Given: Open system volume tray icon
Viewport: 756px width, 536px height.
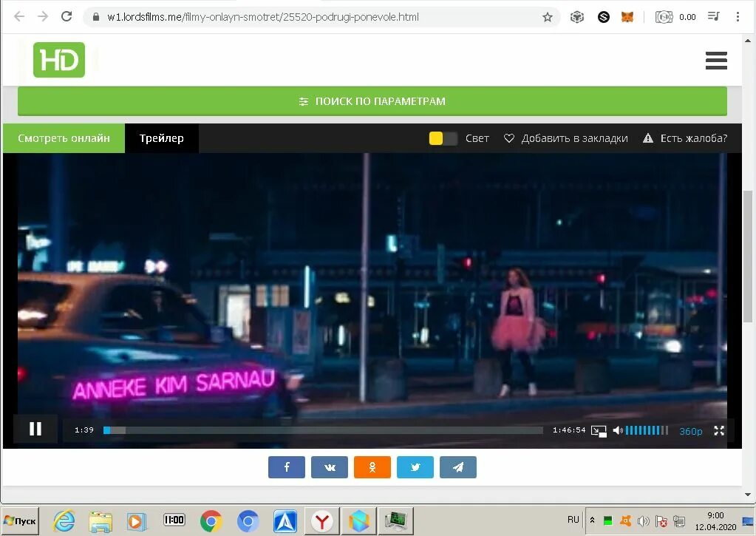Looking at the screenshot, I should coord(643,521).
